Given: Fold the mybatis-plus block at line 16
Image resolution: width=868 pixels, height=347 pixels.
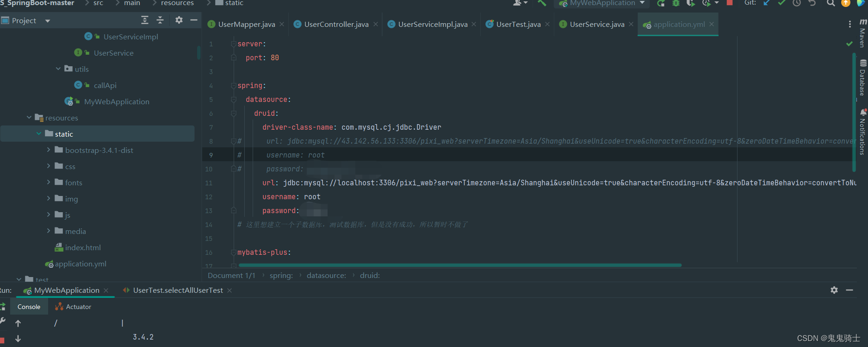Looking at the screenshot, I should click(x=234, y=252).
